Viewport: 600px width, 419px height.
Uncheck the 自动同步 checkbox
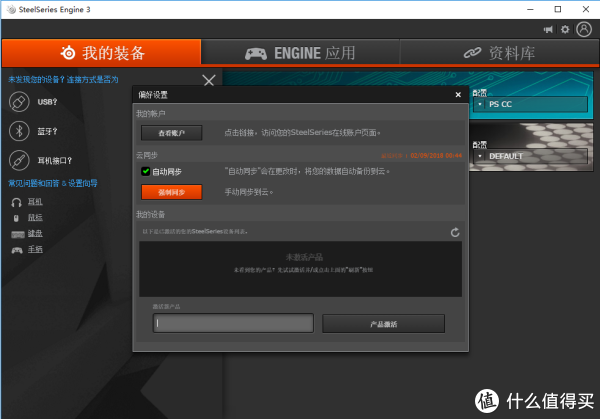[145, 172]
